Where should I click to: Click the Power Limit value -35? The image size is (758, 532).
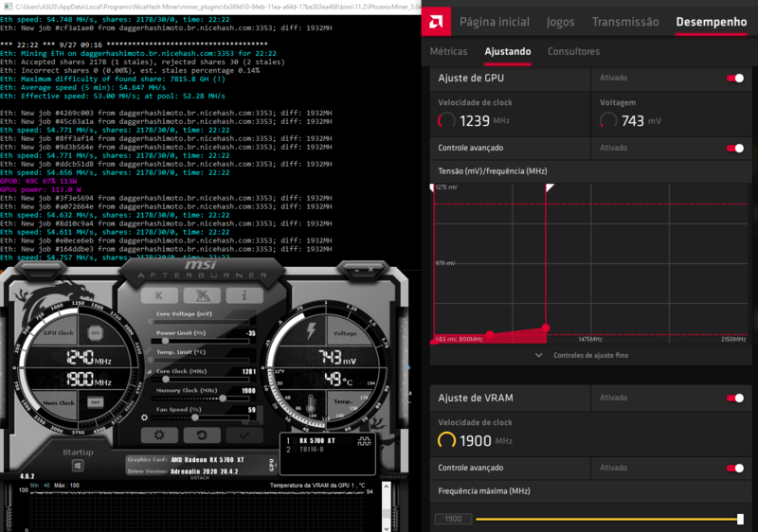click(250, 333)
